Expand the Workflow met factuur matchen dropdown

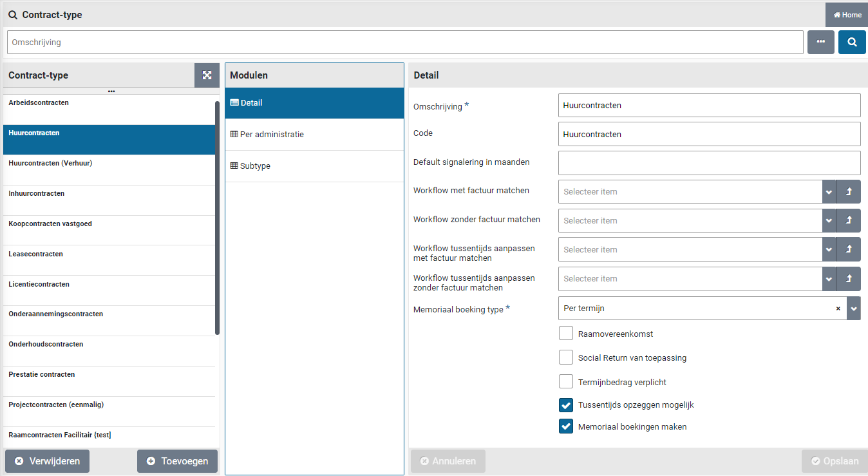828,191
